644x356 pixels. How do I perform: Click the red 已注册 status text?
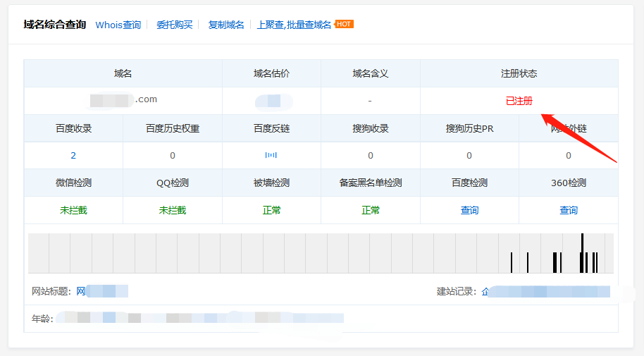(x=519, y=101)
